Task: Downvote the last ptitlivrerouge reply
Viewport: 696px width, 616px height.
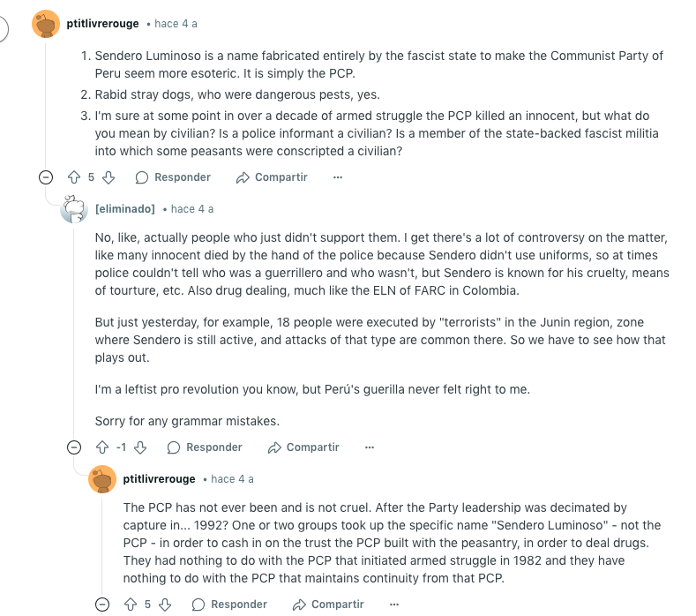Action: click(x=165, y=605)
